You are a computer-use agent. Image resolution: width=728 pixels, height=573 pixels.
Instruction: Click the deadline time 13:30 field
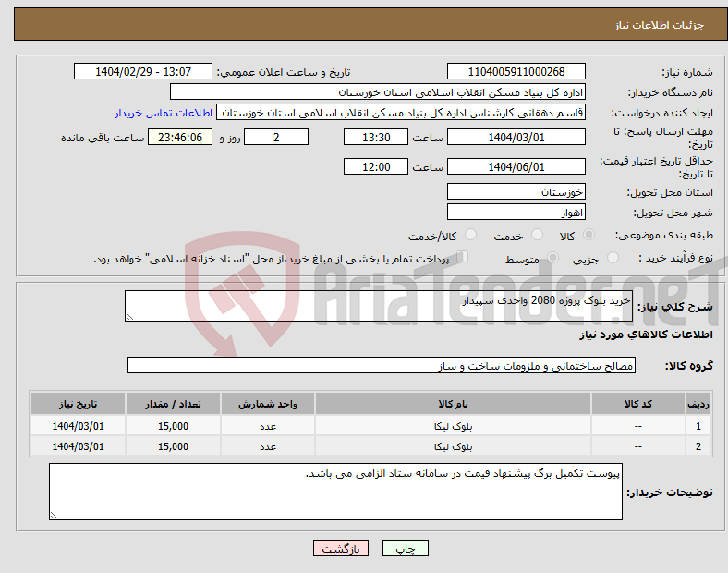[x=376, y=137]
